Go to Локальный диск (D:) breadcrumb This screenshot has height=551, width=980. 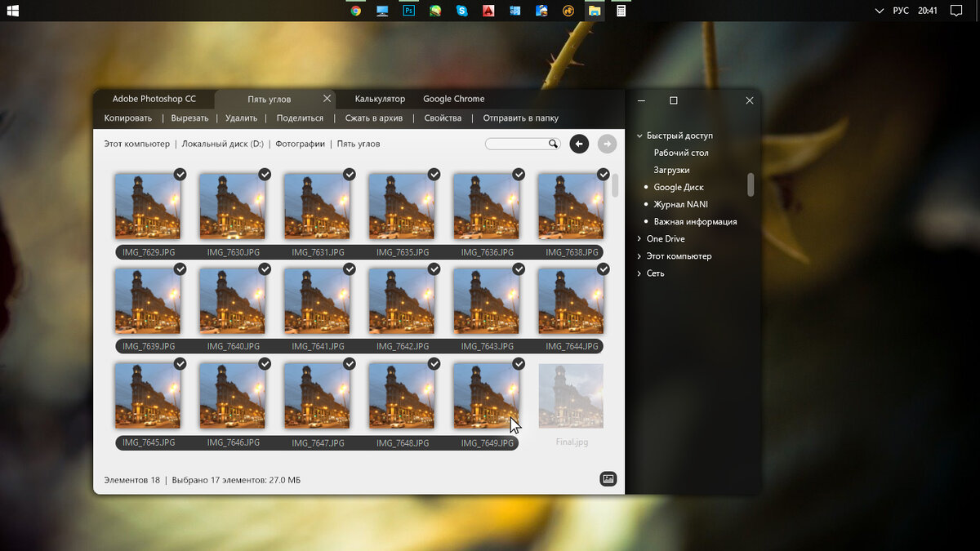(x=223, y=144)
